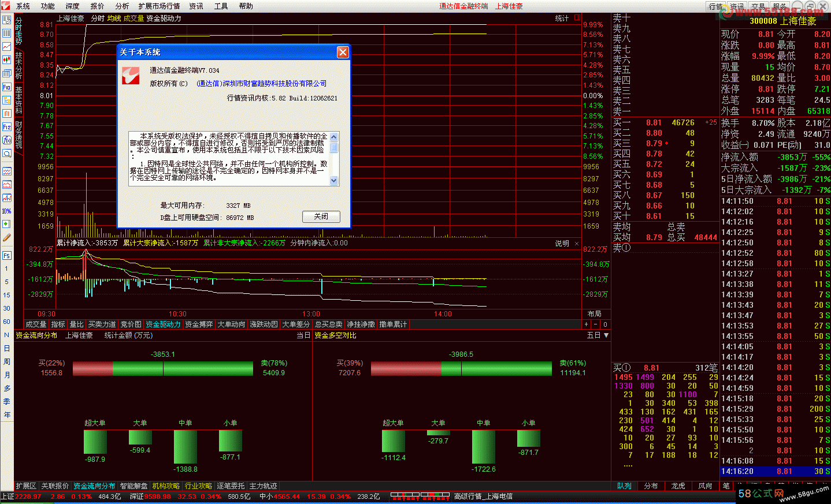Select the 资金驱动力 indicator tab
This screenshot has height=504, width=831.
click(x=163, y=324)
